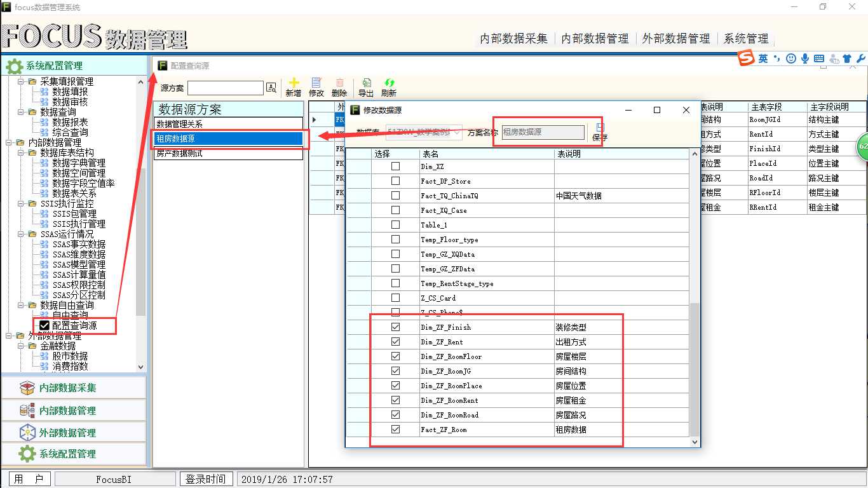Select the 配置查询源 tree item
The width and height of the screenshot is (868, 488).
74,325
